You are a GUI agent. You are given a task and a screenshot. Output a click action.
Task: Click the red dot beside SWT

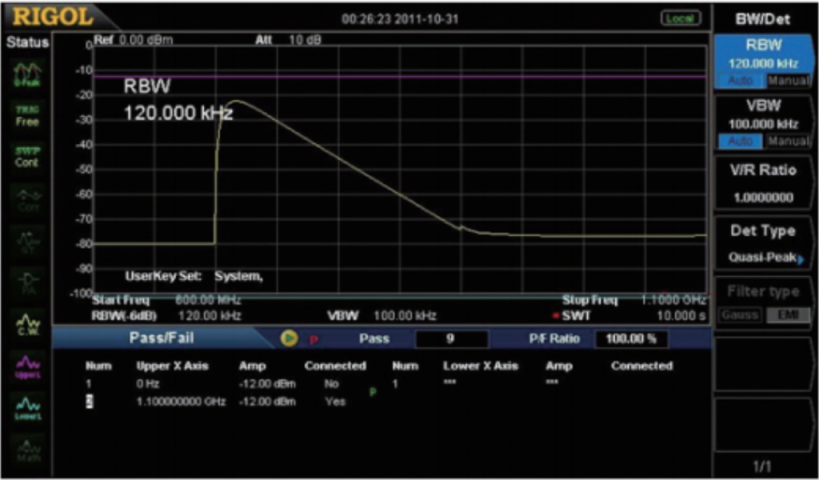(556, 315)
